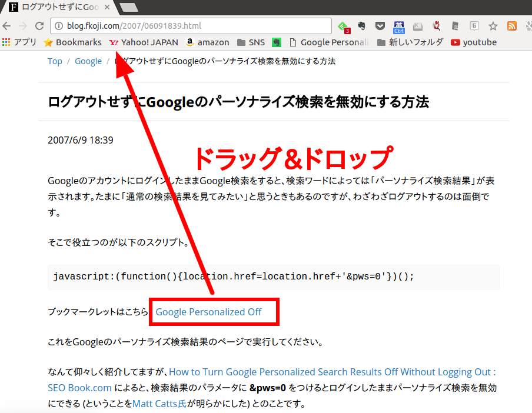
Task: Open the アプリ apps shortcut
Action: tap(19, 42)
